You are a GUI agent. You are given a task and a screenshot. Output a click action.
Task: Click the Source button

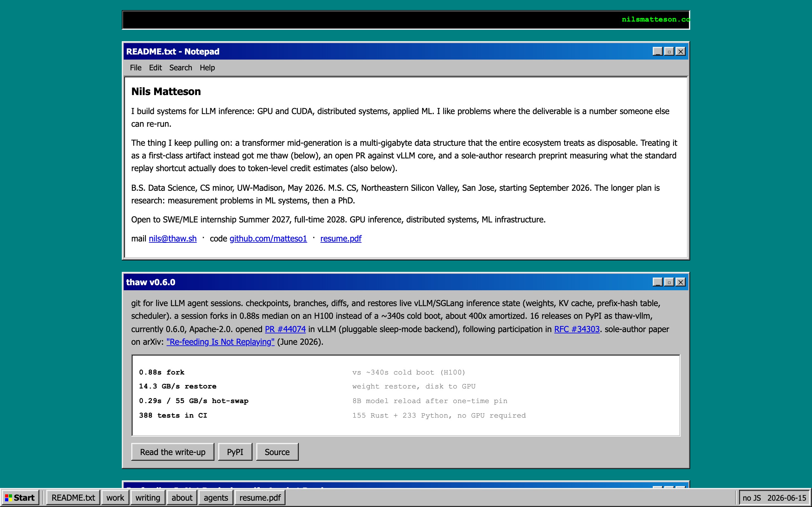(277, 452)
